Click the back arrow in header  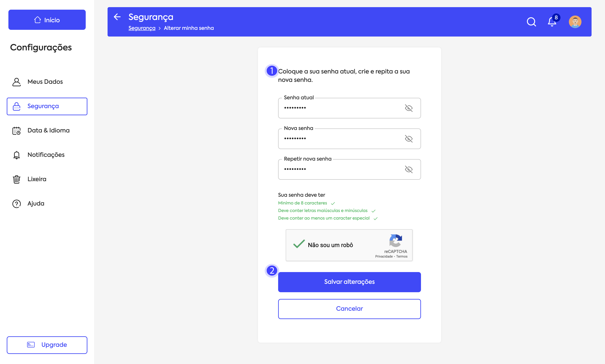117,17
